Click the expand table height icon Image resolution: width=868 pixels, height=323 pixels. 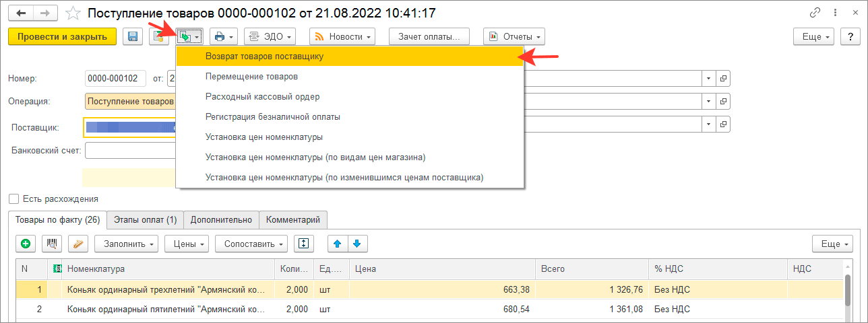click(304, 244)
